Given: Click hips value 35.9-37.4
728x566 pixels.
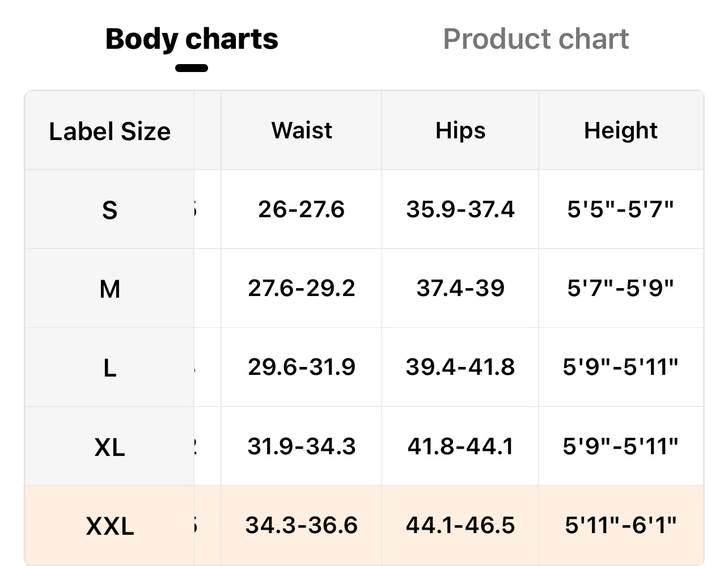Looking at the screenshot, I should pyautogui.click(x=460, y=209).
